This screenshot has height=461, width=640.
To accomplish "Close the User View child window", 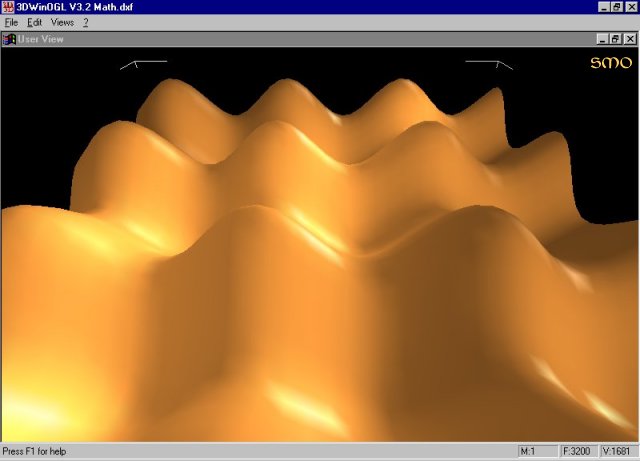I will pos(630,39).
